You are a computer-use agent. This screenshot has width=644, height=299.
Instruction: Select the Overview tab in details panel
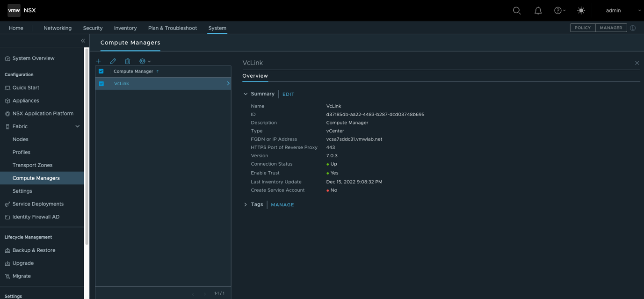coord(255,76)
